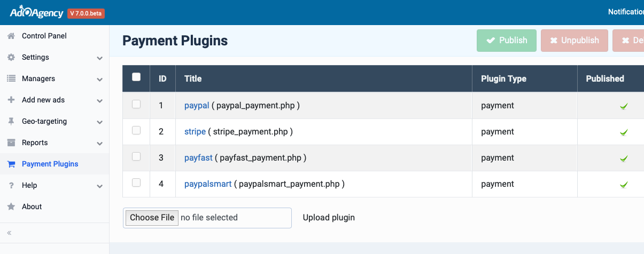Tick the checkbox for the paypal row
Image resolution: width=644 pixels, height=254 pixels.
(x=136, y=104)
